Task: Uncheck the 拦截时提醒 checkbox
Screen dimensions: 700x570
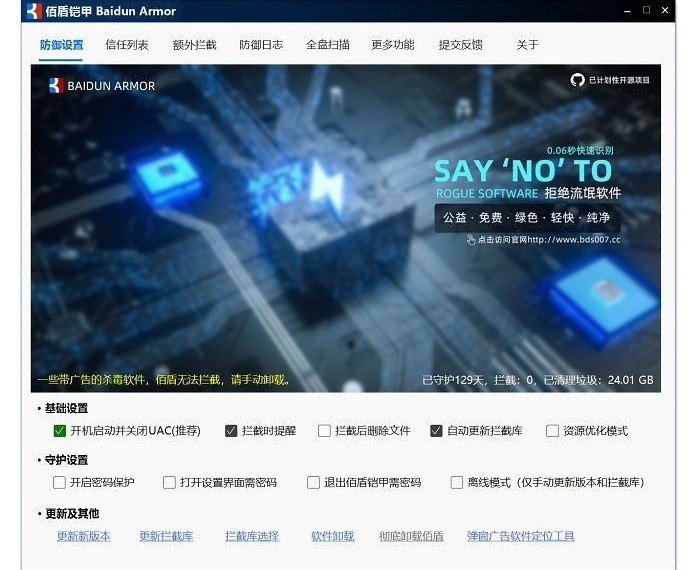Action: (x=231, y=431)
